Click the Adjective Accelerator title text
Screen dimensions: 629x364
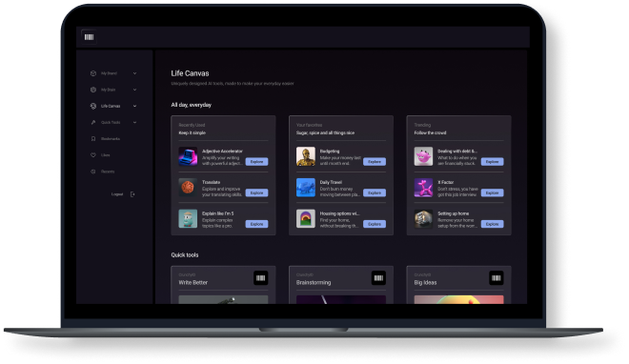[222, 152]
